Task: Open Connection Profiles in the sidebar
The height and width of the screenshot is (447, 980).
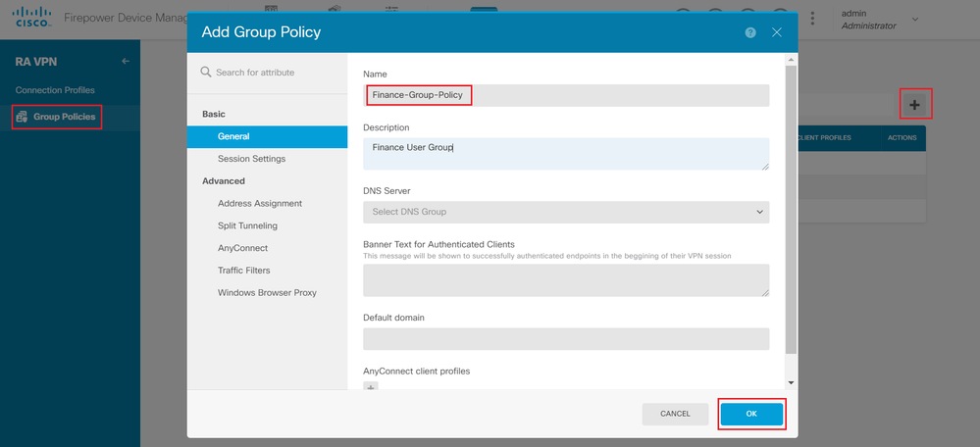Action: click(55, 90)
